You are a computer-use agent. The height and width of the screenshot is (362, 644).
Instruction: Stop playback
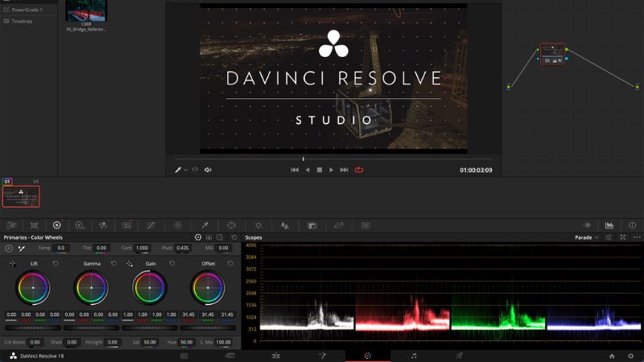tap(319, 170)
